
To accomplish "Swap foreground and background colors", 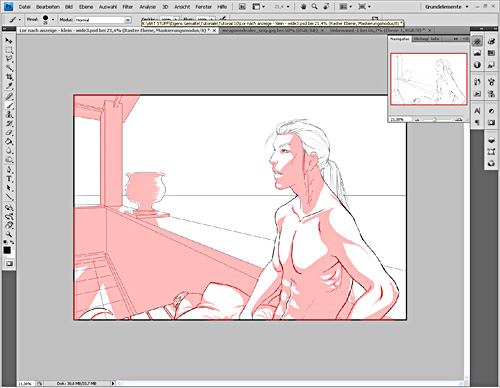I will [12, 242].
